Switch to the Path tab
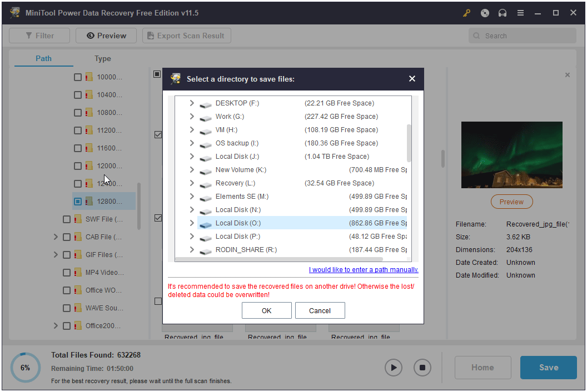 point(43,59)
